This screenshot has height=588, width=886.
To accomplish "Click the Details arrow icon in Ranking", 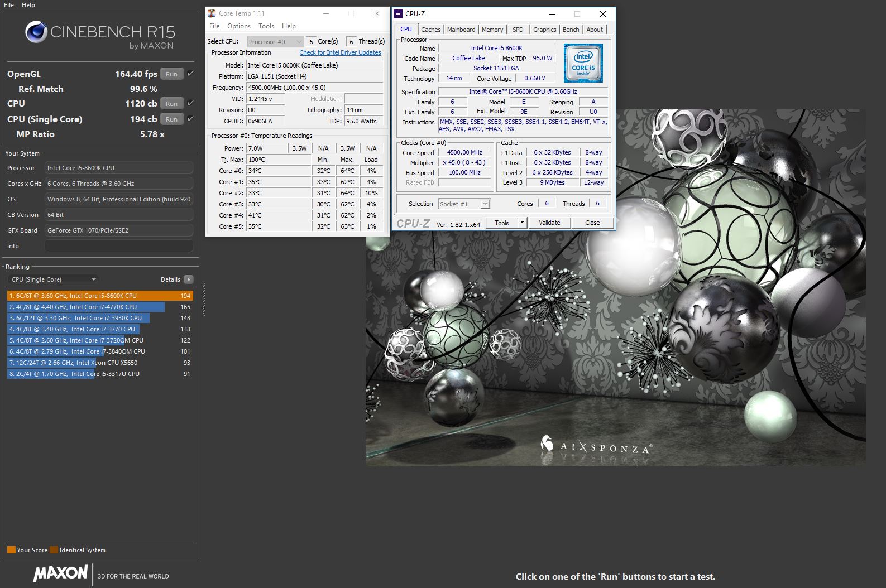I will 189,279.
